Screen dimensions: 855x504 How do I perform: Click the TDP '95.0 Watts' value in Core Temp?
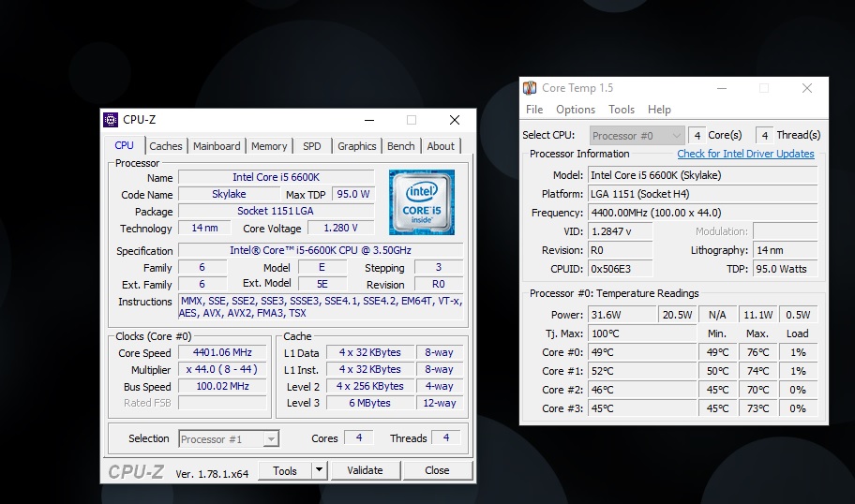click(786, 269)
